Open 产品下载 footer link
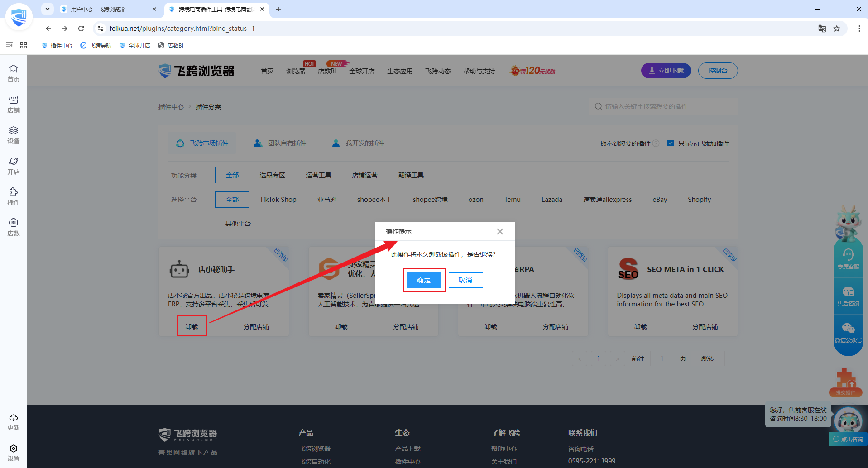 tap(408, 449)
